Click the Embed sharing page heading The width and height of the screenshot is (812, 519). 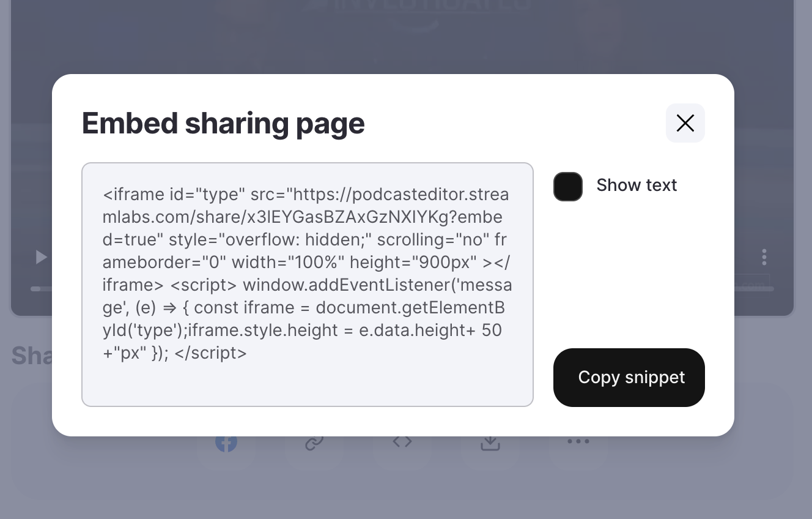[223, 123]
